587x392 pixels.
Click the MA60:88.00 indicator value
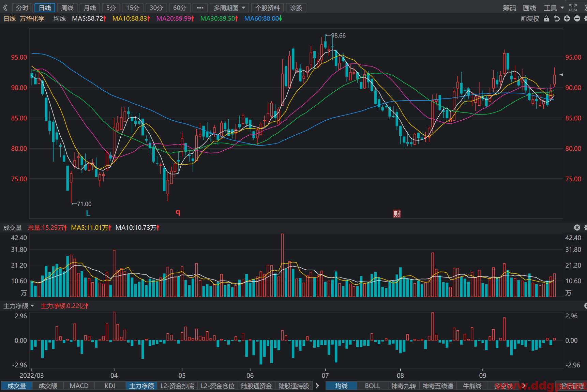(x=263, y=18)
